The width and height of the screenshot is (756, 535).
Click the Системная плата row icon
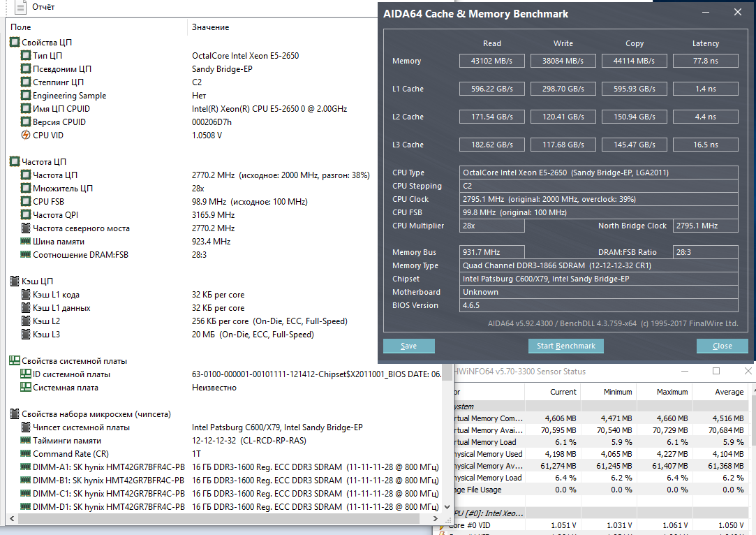[26, 388]
